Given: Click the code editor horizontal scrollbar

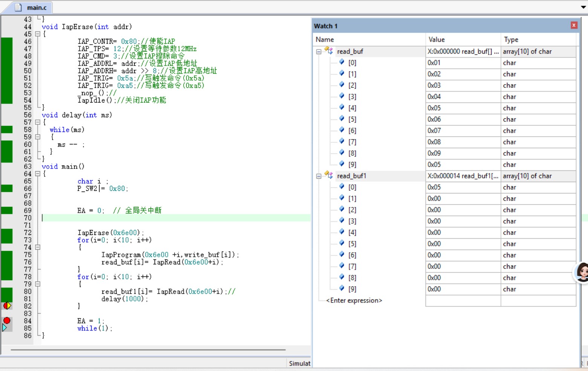Looking at the screenshot, I should tap(148, 350).
